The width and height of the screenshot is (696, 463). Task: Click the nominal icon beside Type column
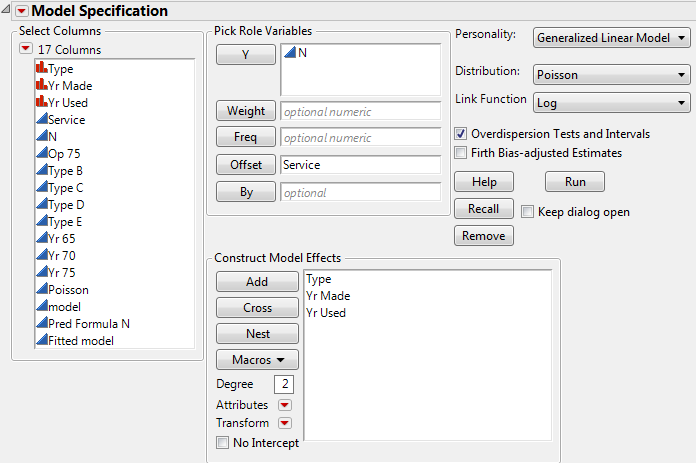coord(40,69)
